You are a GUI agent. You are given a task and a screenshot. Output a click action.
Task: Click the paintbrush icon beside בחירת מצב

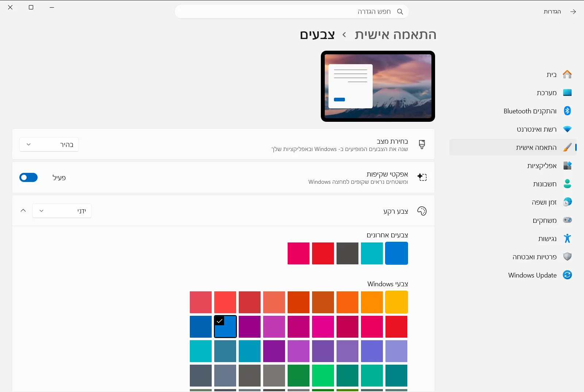point(422,144)
